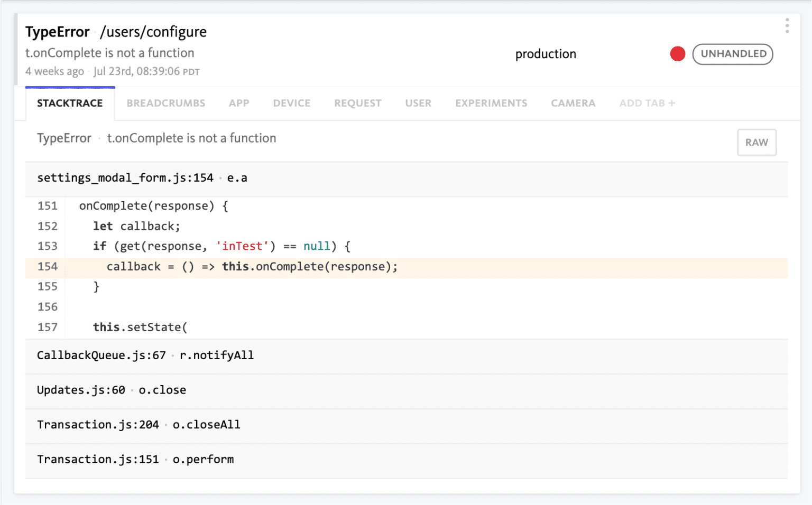Switch to the BREADCRUMBS tab
Image resolution: width=812 pixels, height=505 pixels.
(166, 103)
